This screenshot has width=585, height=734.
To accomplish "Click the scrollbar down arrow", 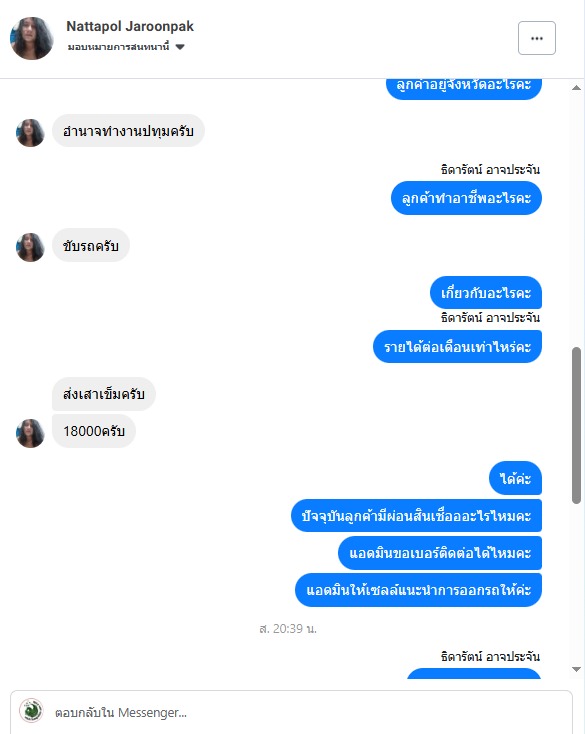I will tap(577, 669).
